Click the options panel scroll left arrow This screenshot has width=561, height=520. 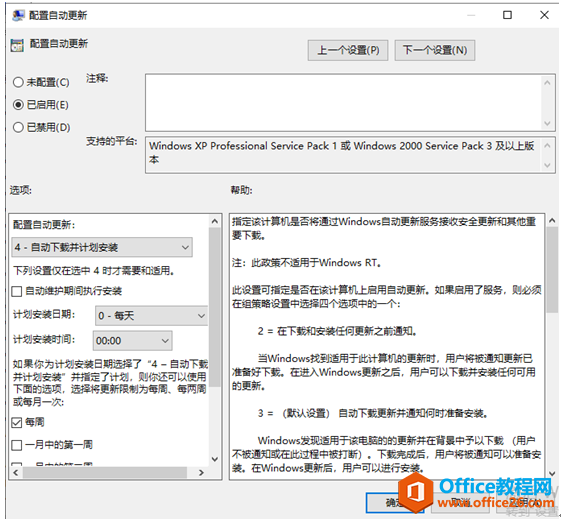pos(16,472)
